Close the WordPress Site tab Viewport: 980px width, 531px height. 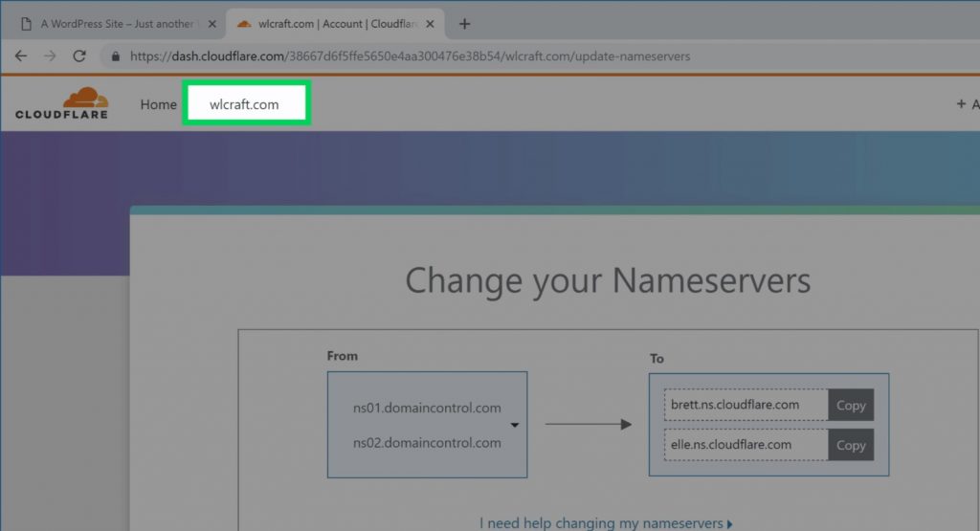(x=212, y=24)
